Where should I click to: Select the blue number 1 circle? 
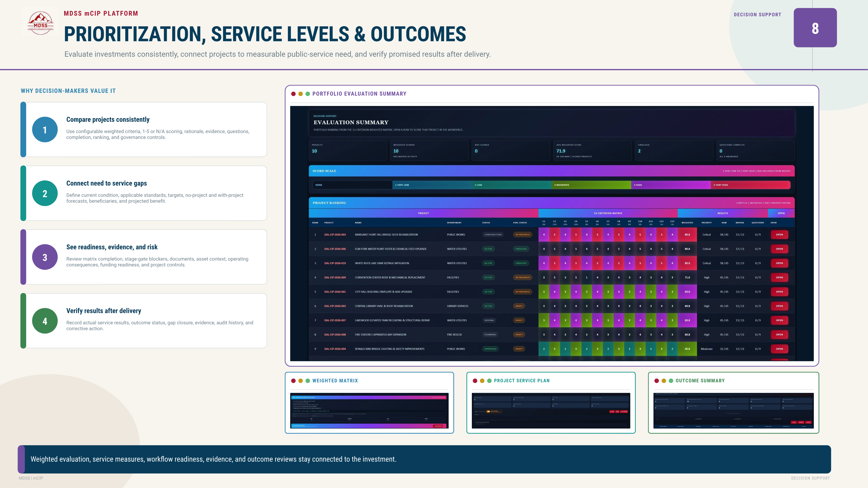(45, 130)
